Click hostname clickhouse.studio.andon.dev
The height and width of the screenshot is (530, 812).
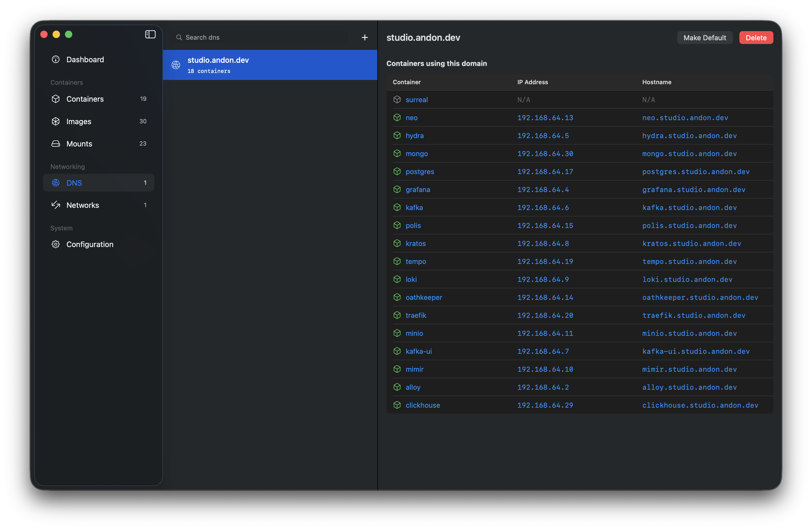700,405
